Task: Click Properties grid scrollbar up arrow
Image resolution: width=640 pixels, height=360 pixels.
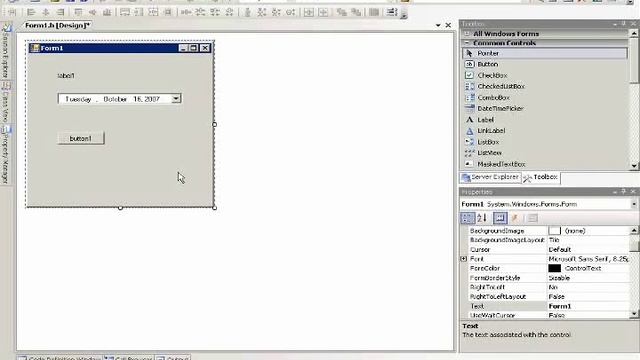Action: 634,231
